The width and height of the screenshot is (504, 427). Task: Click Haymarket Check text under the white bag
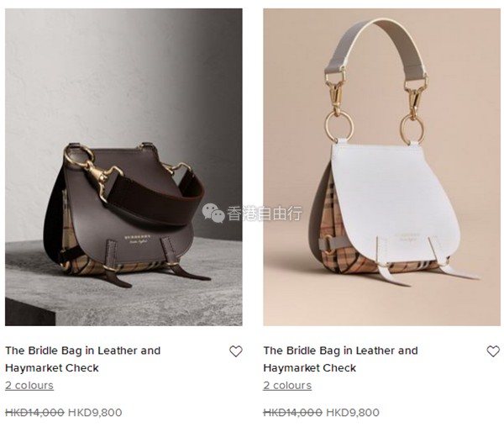click(309, 368)
